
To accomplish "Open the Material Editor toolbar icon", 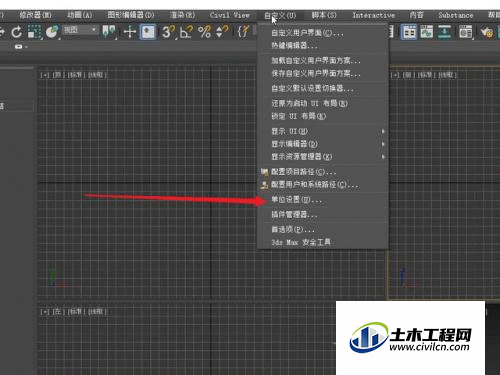I will click(x=466, y=32).
